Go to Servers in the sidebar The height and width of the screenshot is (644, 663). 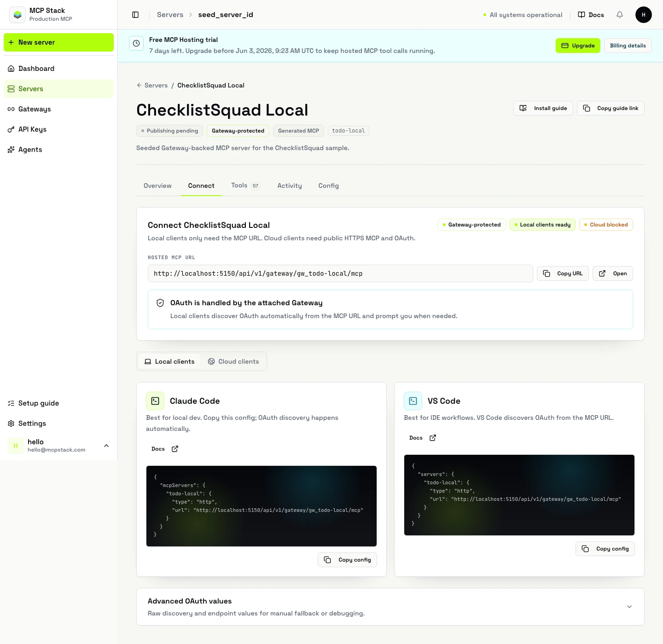58,89
